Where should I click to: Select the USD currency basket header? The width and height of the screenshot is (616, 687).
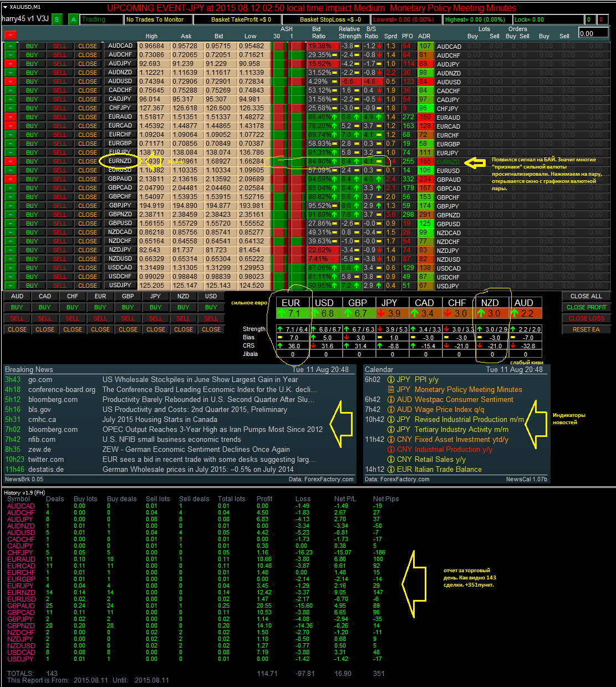(x=211, y=296)
